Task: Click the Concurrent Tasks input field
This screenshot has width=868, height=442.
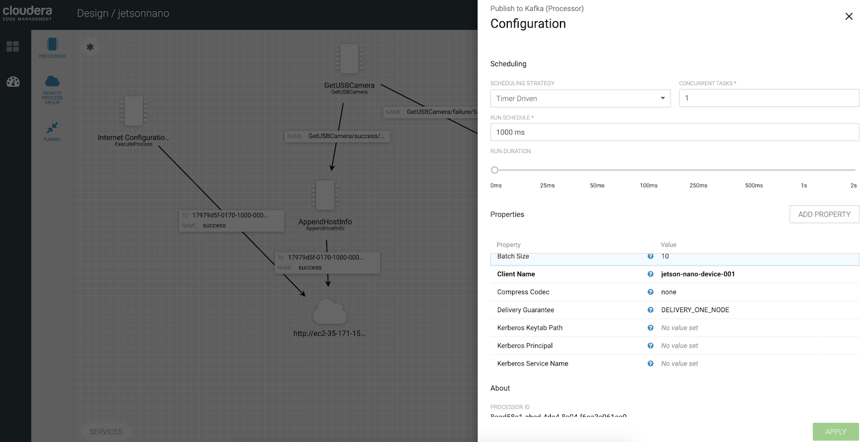Action: tap(769, 98)
